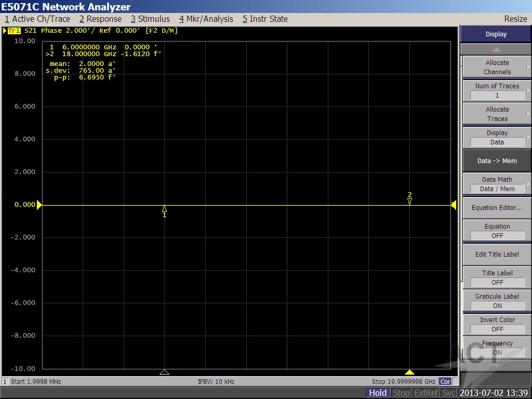Click filled marker 2 indicator on bottom axis

coord(409,372)
